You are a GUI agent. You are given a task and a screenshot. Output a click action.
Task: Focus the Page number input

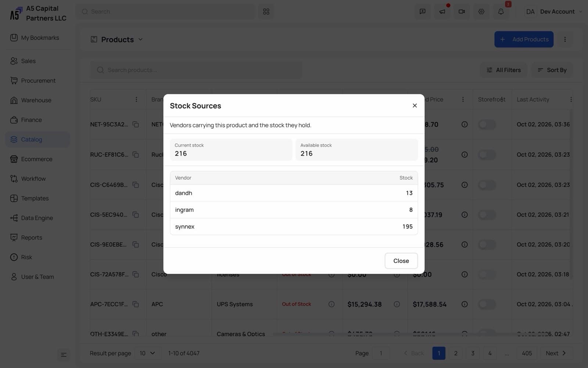point(381,353)
